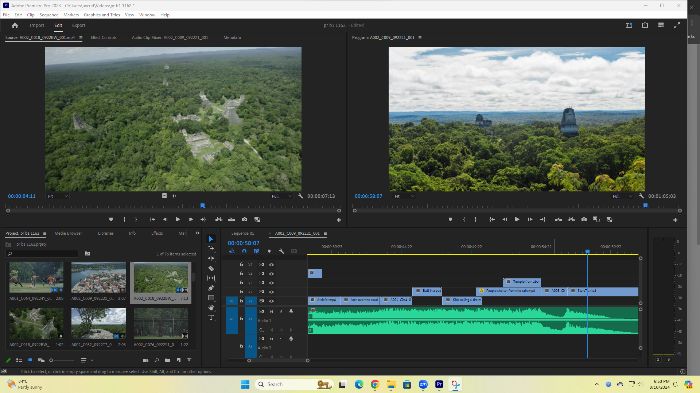Open the Markers menu

coord(71,15)
